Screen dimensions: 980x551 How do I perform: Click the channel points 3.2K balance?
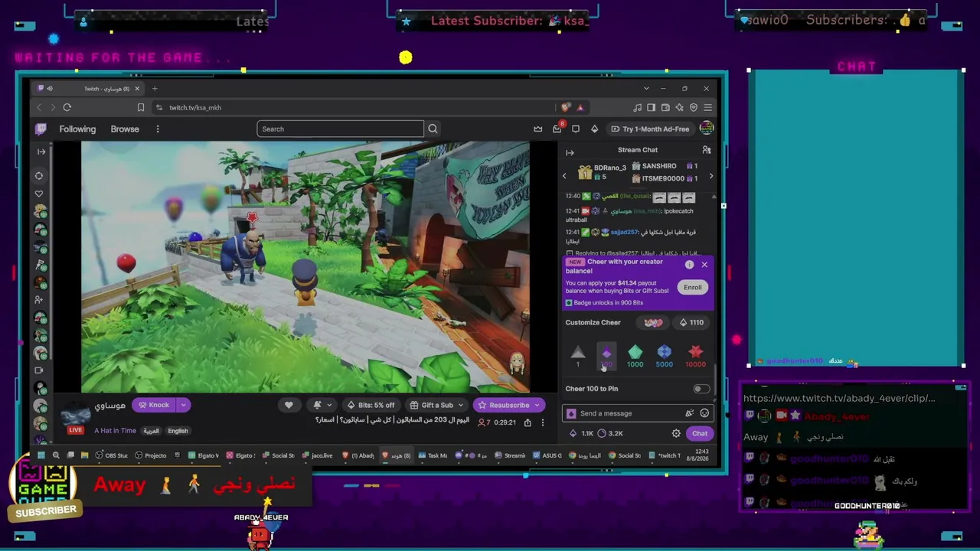coord(610,433)
